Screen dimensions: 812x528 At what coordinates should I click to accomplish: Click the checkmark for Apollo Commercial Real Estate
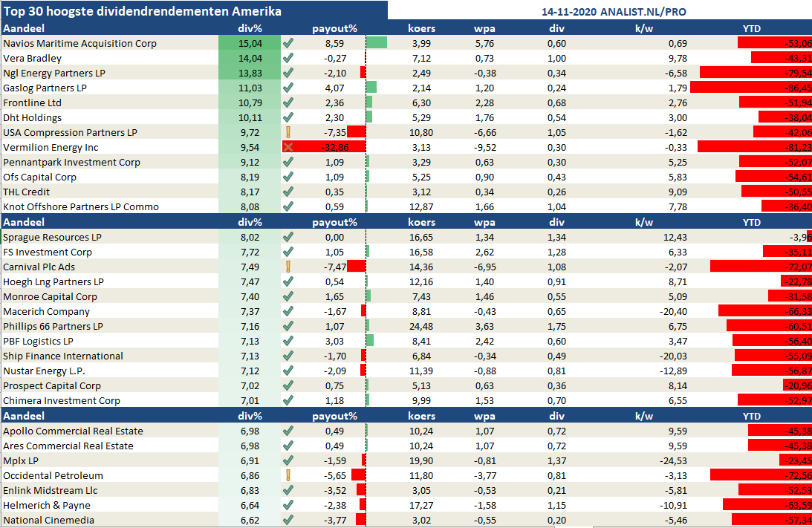288,431
